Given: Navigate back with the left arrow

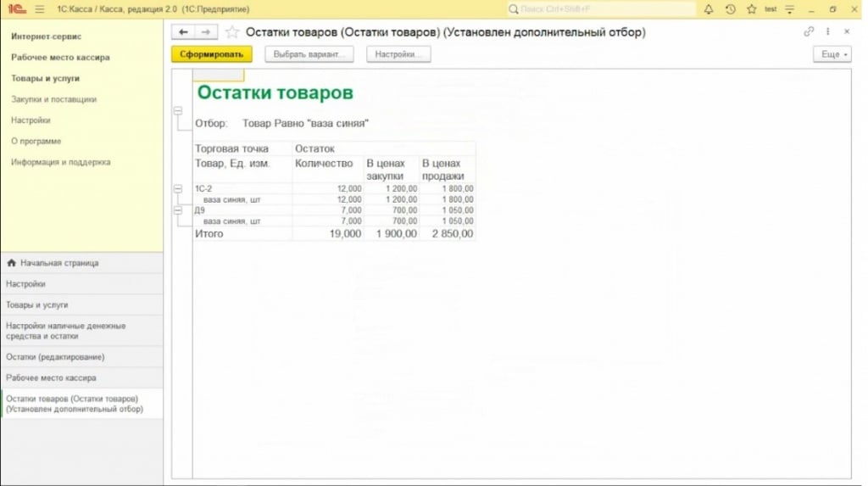Looking at the screenshot, I should coord(183,32).
